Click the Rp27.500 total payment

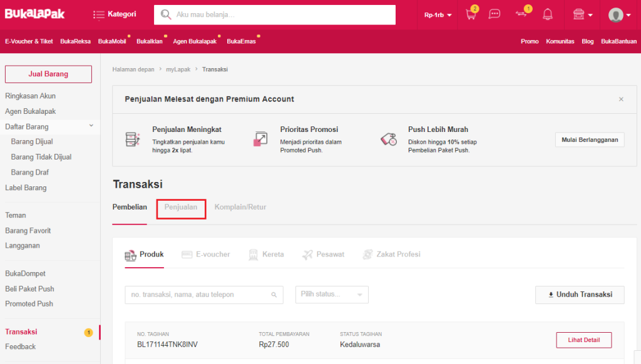coord(274,345)
